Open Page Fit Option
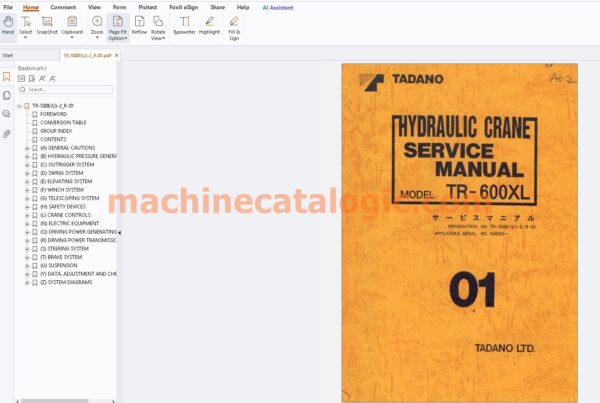The width and height of the screenshot is (600, 403). click(118, 28)
